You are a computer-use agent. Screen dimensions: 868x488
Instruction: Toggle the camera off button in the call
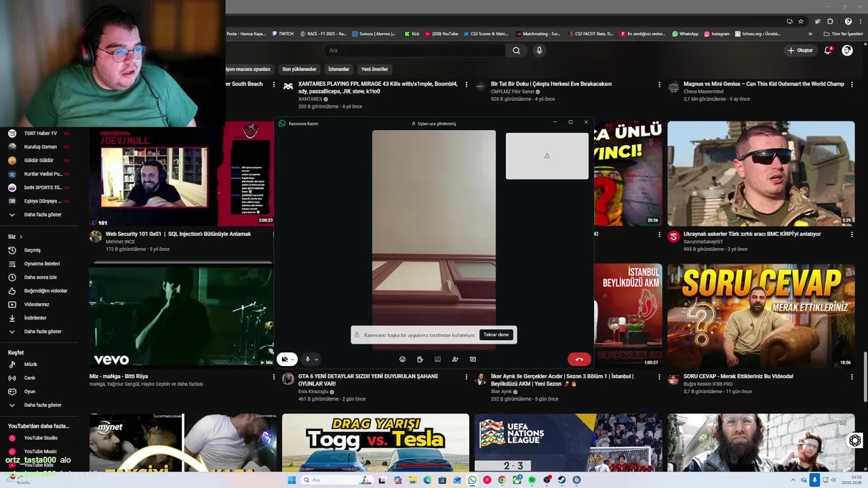click(x=285, y=359)
